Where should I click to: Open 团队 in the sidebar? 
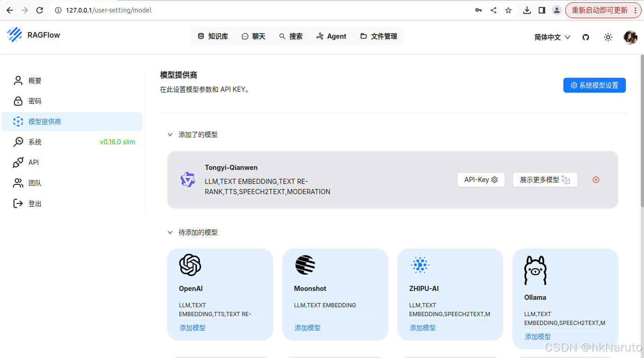[x=72, y=183]
